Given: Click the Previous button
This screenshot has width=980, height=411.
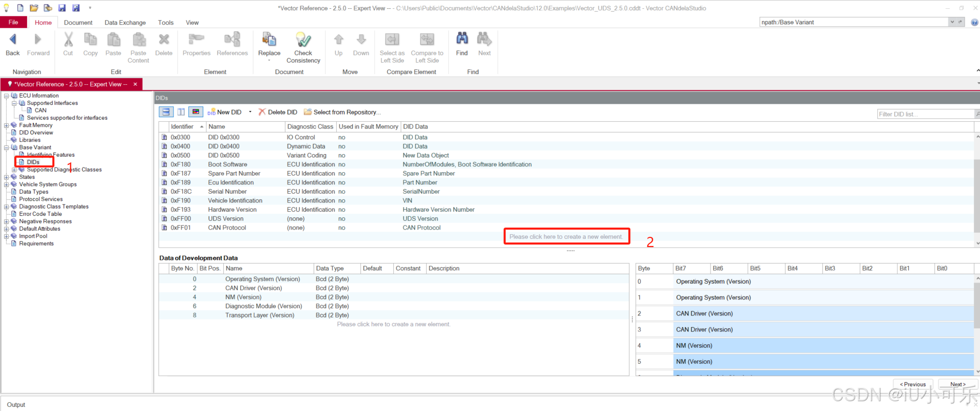Looking at the screenshot, I should [913, 384].
